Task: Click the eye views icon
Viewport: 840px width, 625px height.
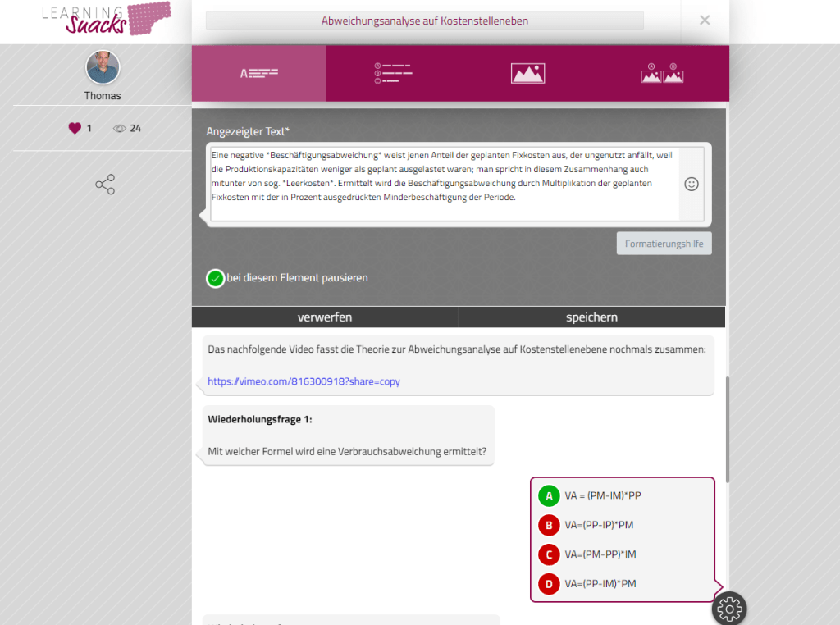Action: (x=120, y=128)
